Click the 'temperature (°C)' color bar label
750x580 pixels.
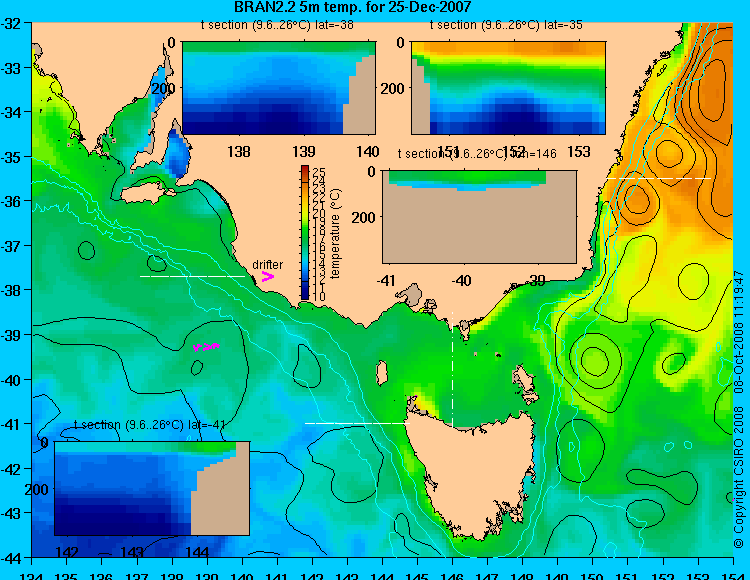(x=336, y=233)
